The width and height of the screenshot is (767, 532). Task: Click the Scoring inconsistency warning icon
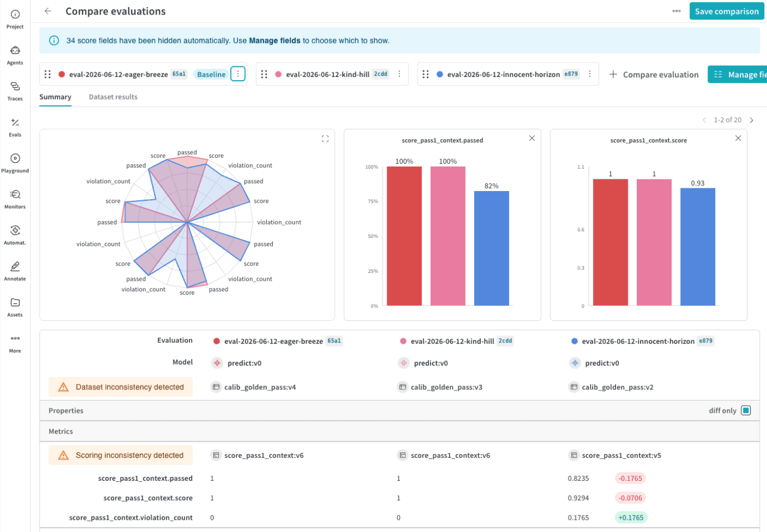[x=63, y=455]
